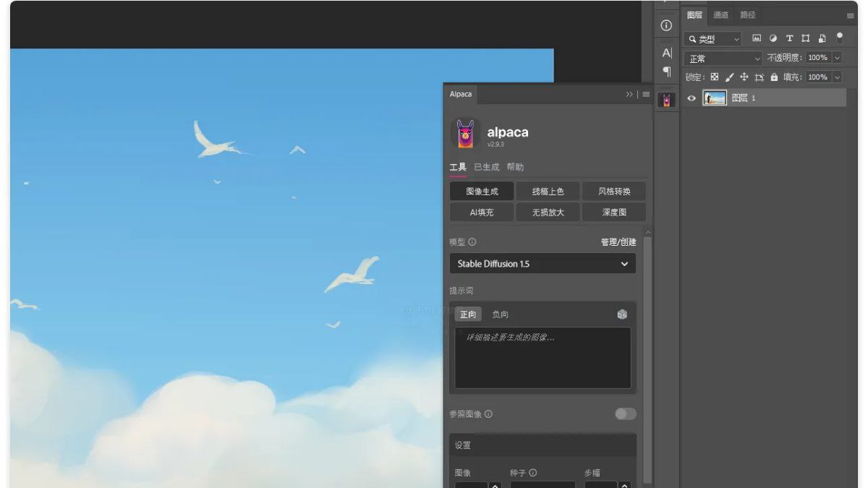Click the prompt description text area

pos(542,358)
